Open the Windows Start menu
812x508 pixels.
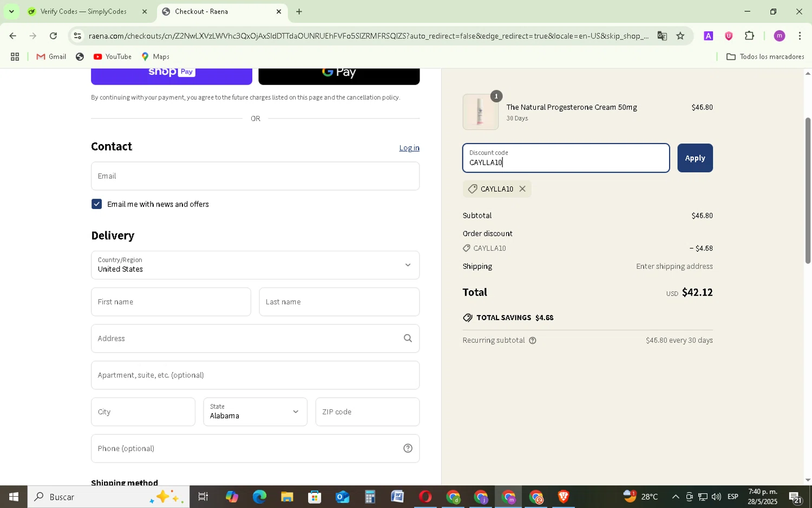pyautogui.click(x=14, y=497)
